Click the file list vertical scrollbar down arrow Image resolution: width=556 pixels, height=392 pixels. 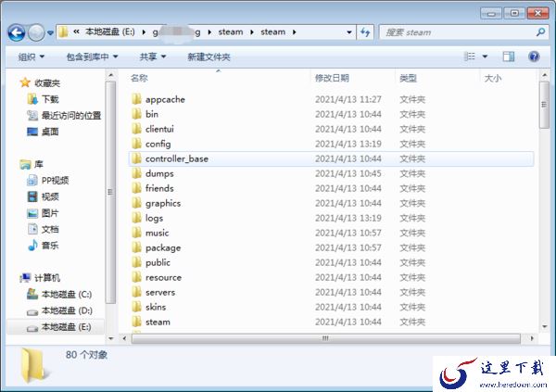545,327
